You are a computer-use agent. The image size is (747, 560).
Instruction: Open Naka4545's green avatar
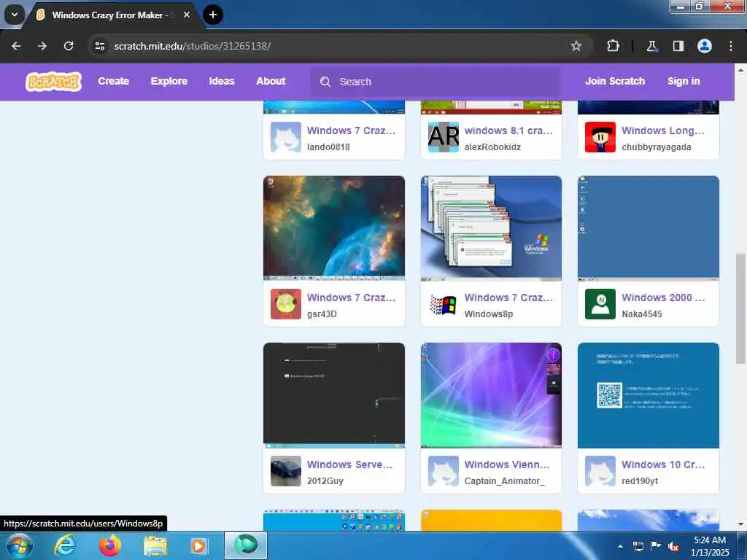pos(600,304)
